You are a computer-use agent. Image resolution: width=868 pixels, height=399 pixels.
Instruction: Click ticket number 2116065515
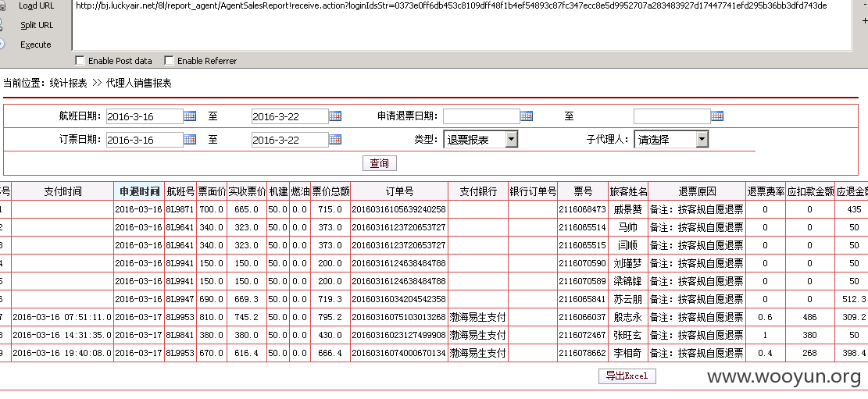click(582, 245)
